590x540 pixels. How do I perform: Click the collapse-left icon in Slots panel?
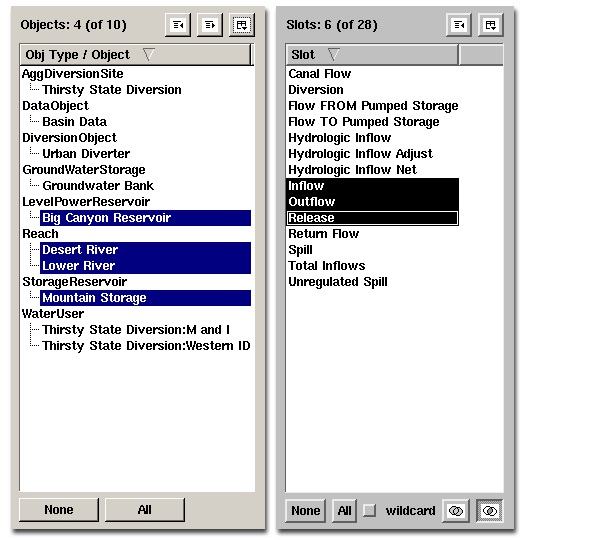(459, 25)
